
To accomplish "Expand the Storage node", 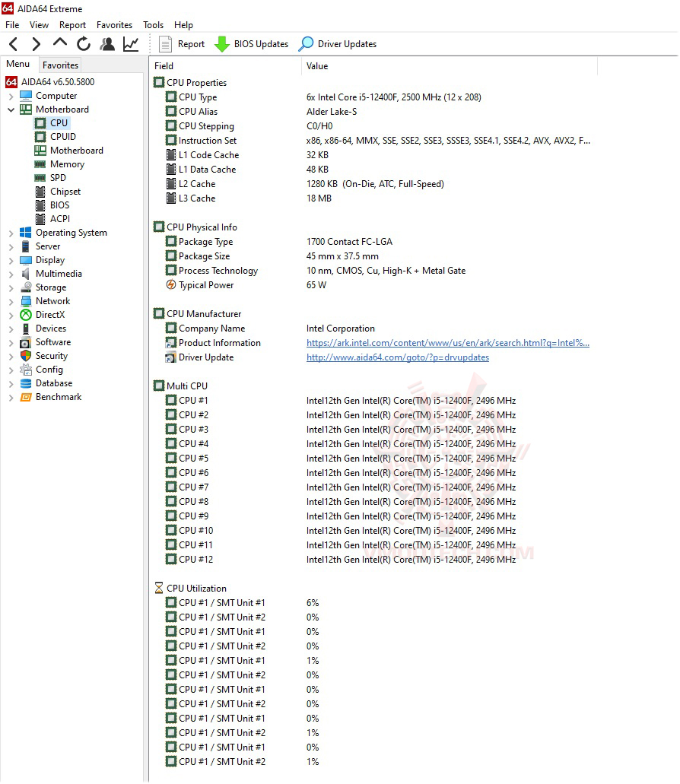I will 11,287.
